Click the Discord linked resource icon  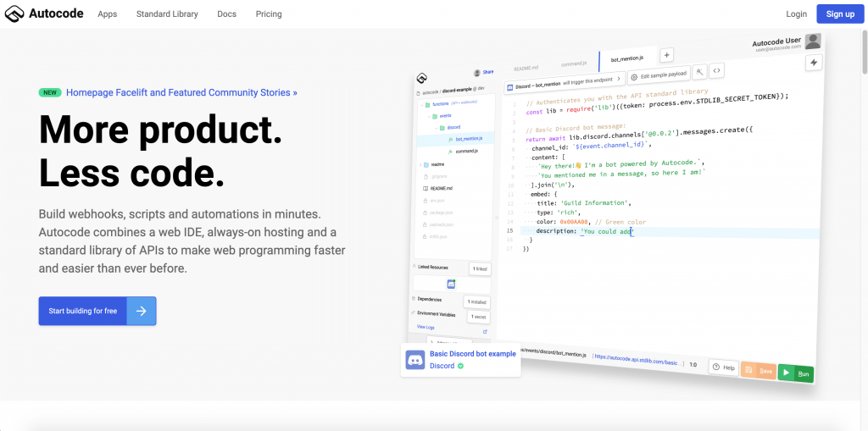[x=451, y=285]
